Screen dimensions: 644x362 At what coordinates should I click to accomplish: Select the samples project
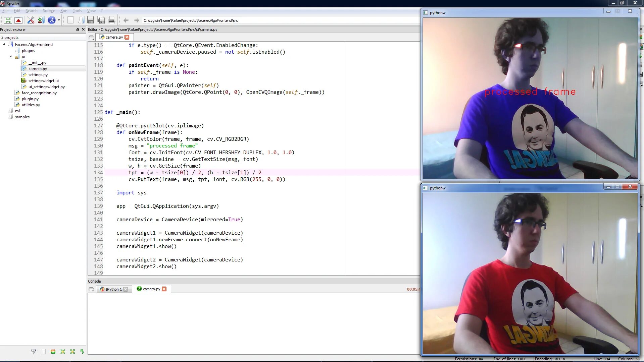click(x=22, y=117)
